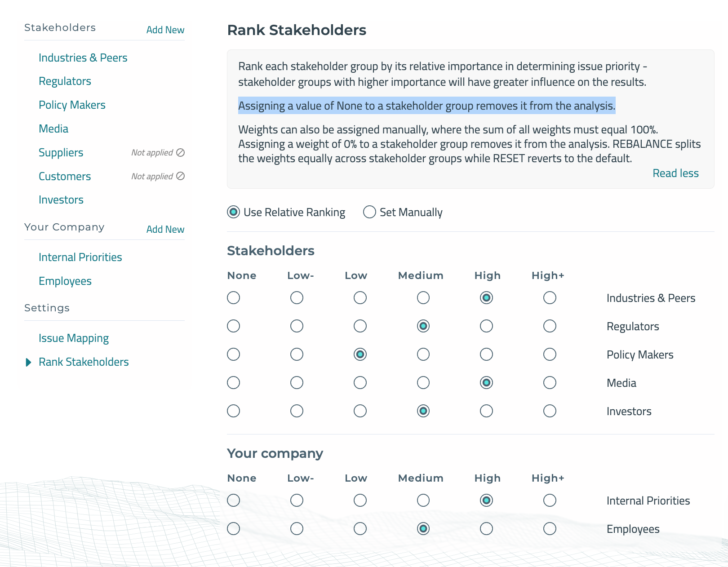Set Internal Priorities ranking to Medium
The width and height of the screenshot is (728, 567).
[422, 500]
